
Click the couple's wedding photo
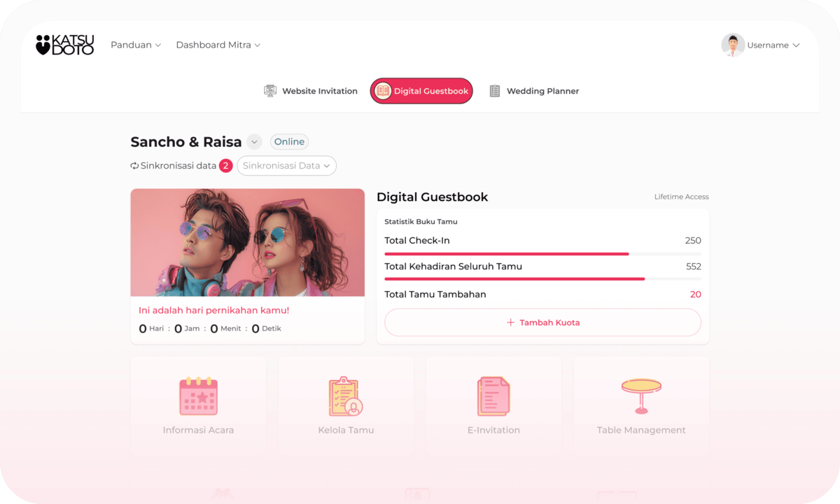247,242
